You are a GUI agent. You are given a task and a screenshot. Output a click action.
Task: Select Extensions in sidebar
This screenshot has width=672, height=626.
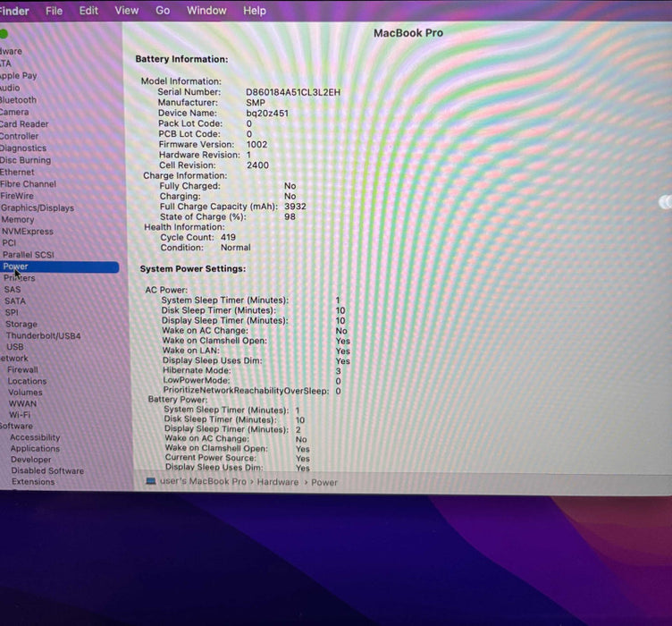[x=33, y=482]
